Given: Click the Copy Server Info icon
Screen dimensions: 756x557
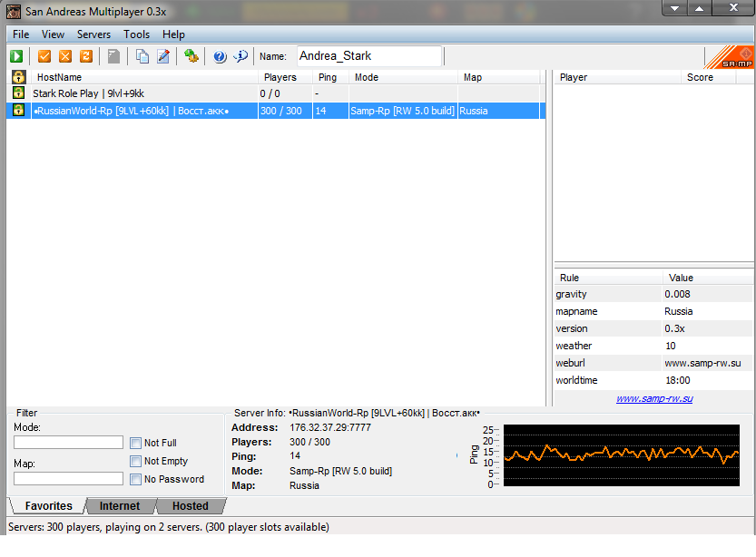Looking at the screenshot, I should pos(142,56).
